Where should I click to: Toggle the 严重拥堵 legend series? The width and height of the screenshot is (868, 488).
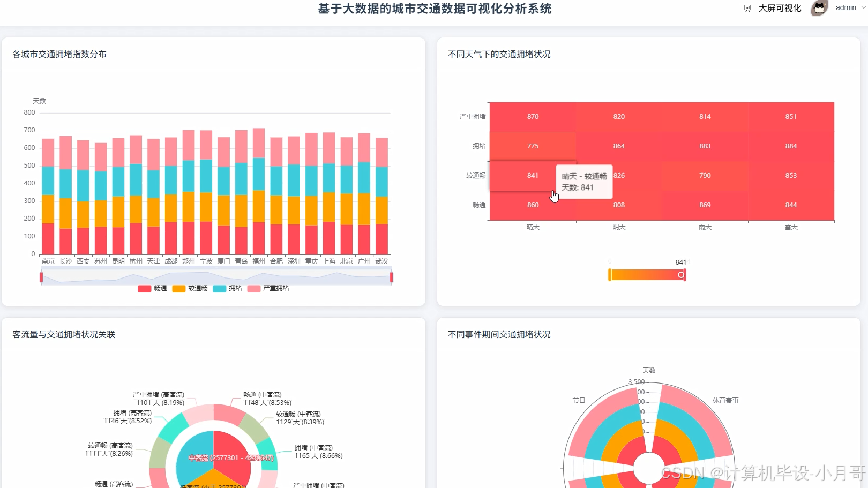click(x=268, y=288)
